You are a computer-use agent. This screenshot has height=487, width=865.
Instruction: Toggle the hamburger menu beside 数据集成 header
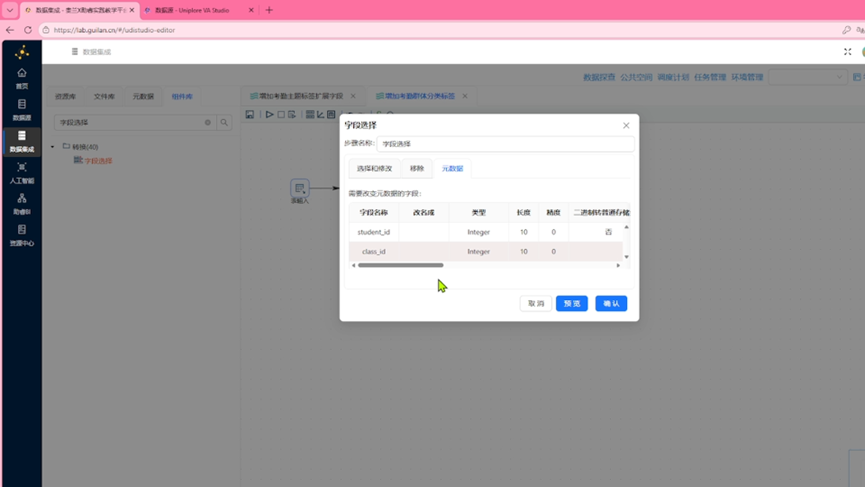pos(74,51)
